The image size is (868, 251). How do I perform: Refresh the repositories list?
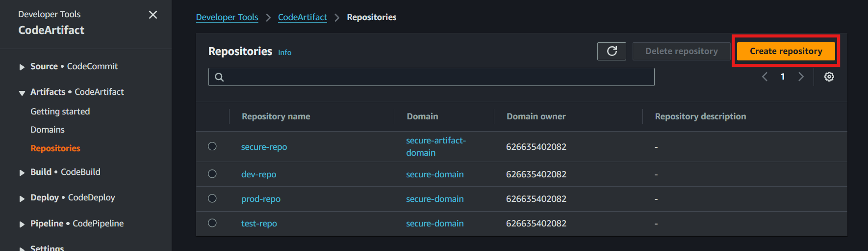tap(612, 51)
